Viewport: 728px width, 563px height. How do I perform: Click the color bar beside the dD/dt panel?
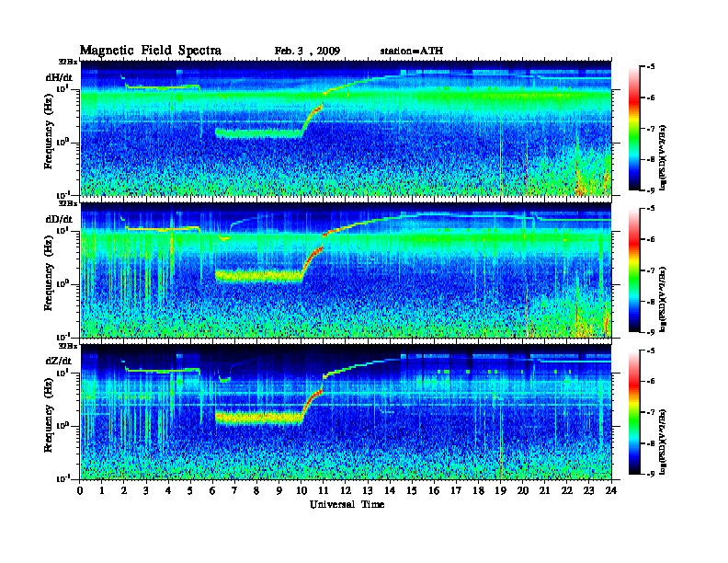coord(634,270)
